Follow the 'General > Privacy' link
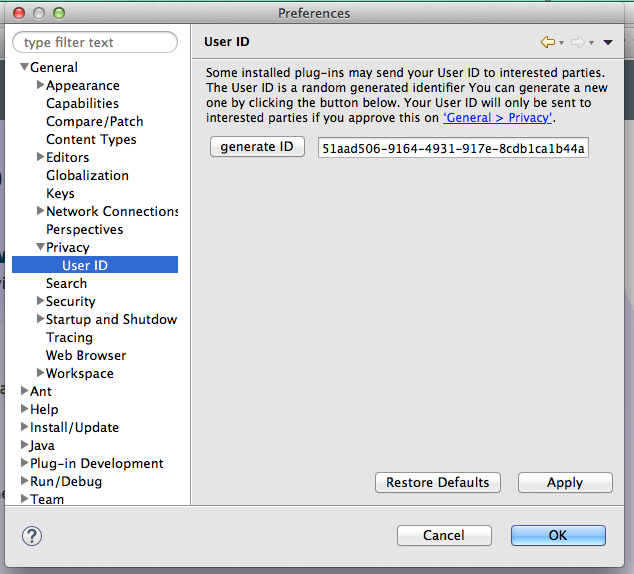 tap(497, 118)
